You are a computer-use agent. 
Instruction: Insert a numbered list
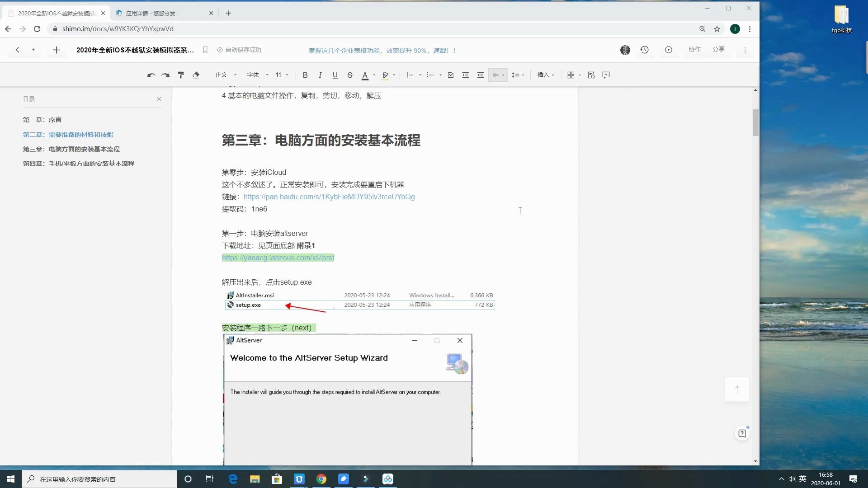pos(410,75)
